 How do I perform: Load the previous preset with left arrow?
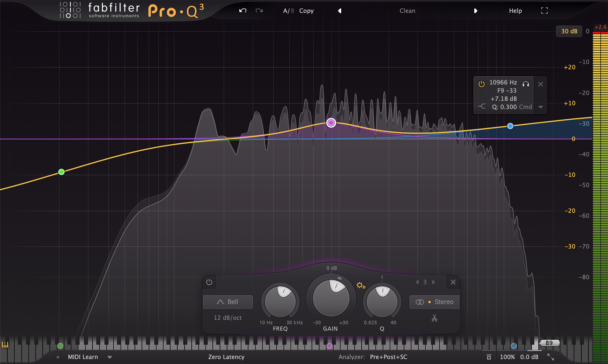(x=339, y=11)
